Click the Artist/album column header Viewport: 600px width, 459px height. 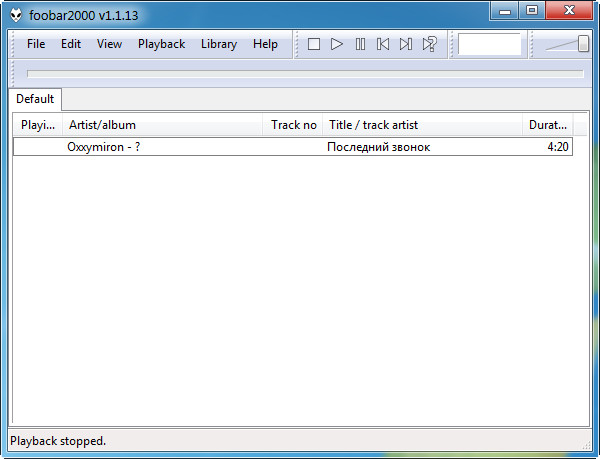tap(163, 125)
